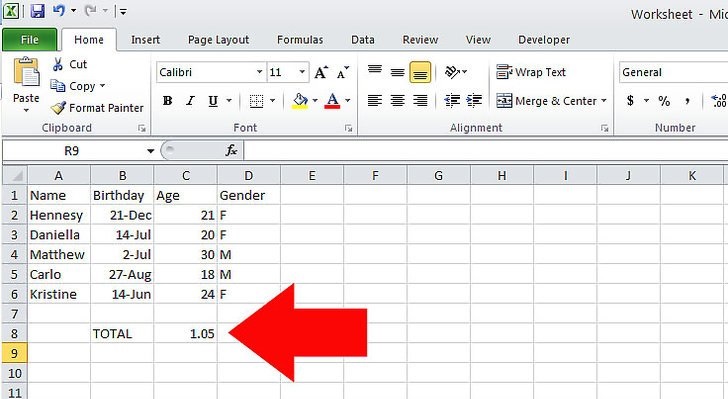Click the Cut scissors icon
Viewport: 728px width, 399px height.
tap(58, 64)
